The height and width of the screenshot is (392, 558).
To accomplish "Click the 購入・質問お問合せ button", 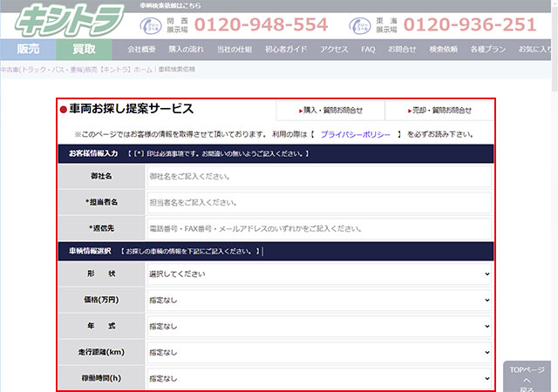I will 330,111.
